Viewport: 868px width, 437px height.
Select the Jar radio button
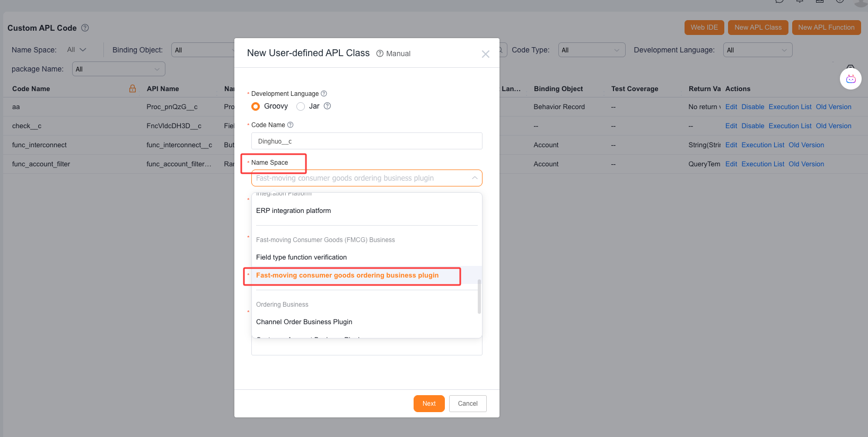tap(301, 106)
